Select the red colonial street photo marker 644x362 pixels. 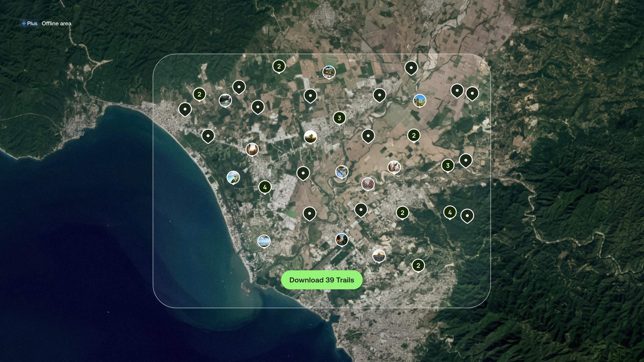(368, 184)
